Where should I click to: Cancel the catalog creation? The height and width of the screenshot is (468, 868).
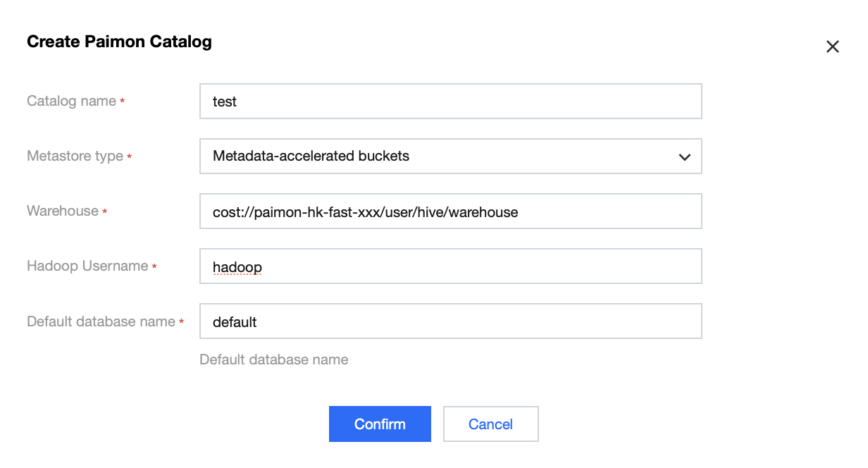point(491,424)
